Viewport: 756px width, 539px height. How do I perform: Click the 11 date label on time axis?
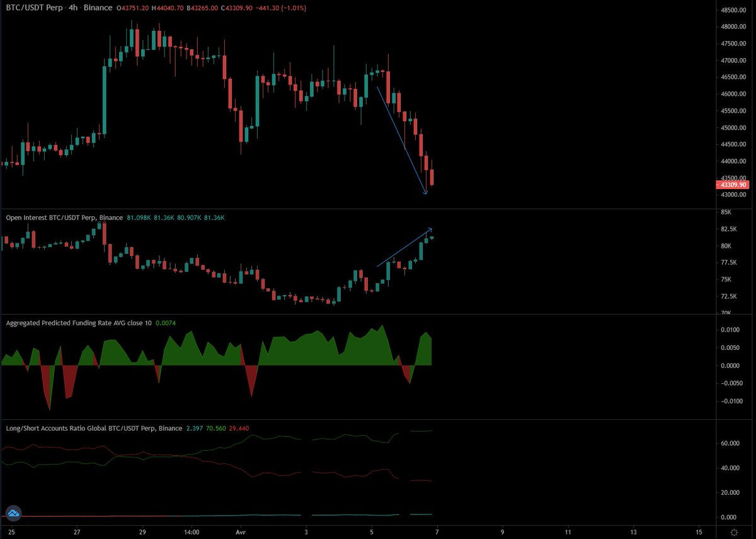[x=568, y=532]
